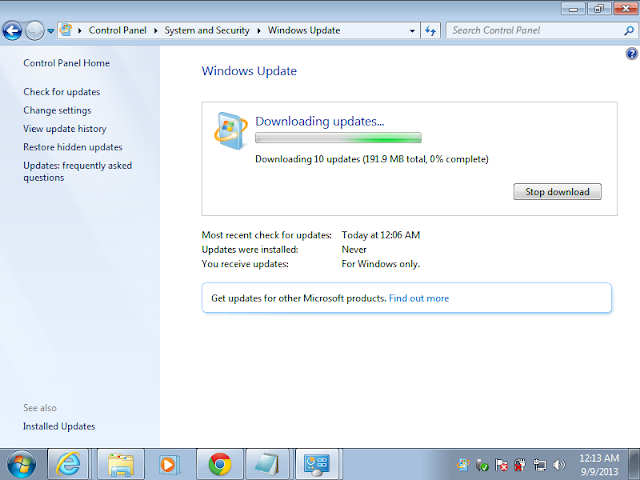Open Restore hidden updates
The height and width of the screenshot is (480, 640).
pyautogui.click(x=73, y=147)
